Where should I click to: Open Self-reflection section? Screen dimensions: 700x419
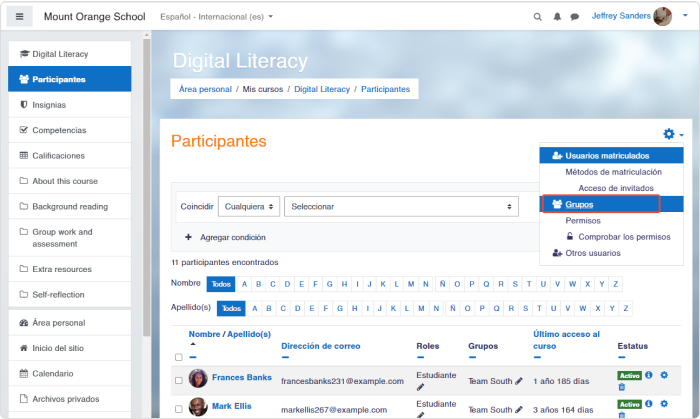pos(70,295)
